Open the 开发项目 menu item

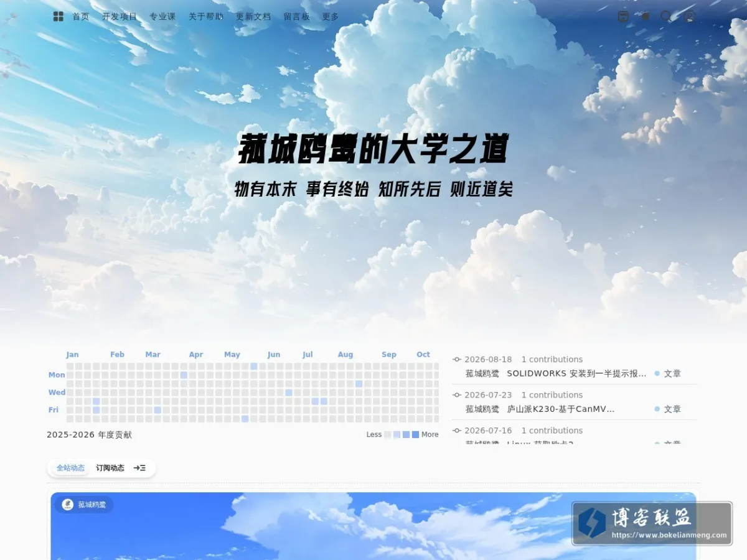pyautogui.click(x=120, y=17)
